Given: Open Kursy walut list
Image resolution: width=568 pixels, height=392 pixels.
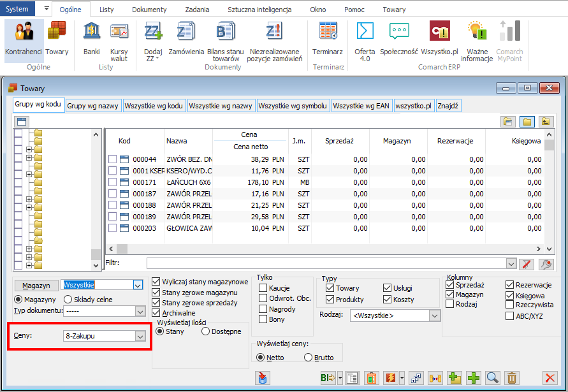Looking at the screenshot, I should tap(119, 39).
